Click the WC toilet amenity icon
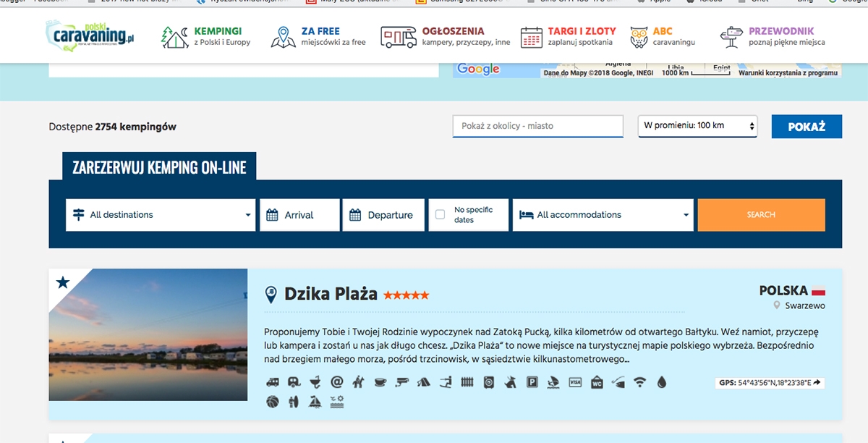The height and width of the screenshot is (443, 868). tap(597, 382)
